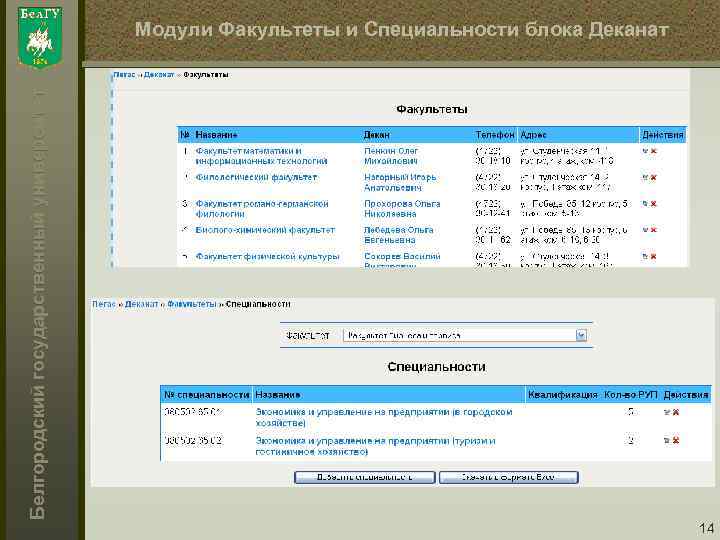720x540 pixels.
Task: Delete the Биолого-химический факультет row
Action: [x=653, y=230]
